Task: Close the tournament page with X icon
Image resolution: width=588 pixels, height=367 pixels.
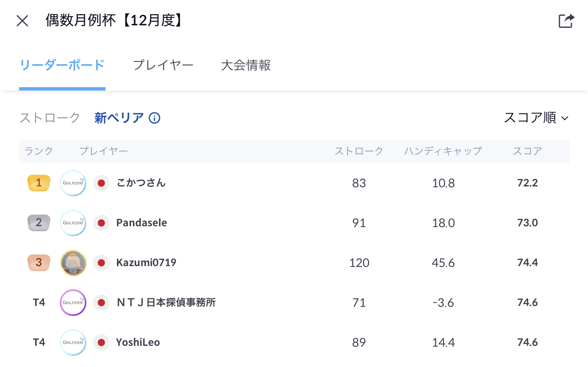Action: click(x=22, y=21)
